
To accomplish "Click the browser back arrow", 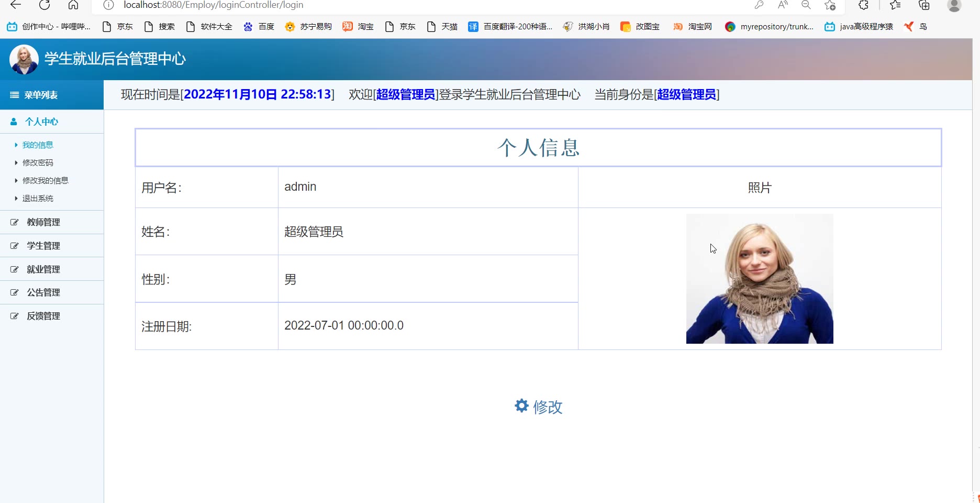I will click(16, 5).
